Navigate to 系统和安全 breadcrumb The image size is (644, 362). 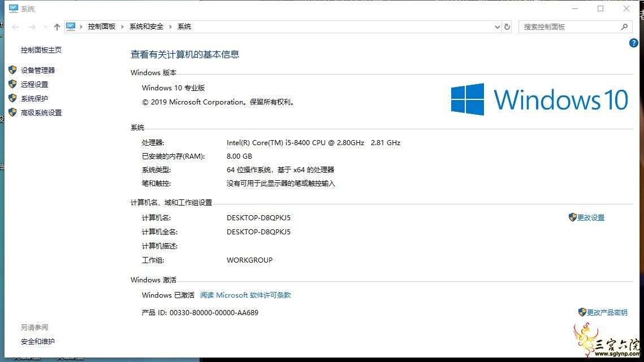(x=146, y=27)
